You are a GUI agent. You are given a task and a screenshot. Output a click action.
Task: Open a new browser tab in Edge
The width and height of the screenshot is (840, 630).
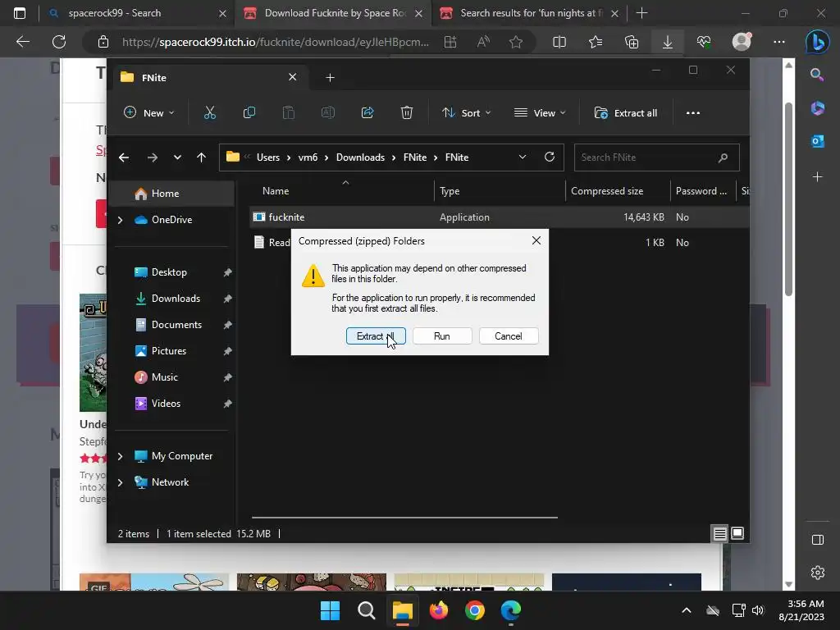(641, 13)
